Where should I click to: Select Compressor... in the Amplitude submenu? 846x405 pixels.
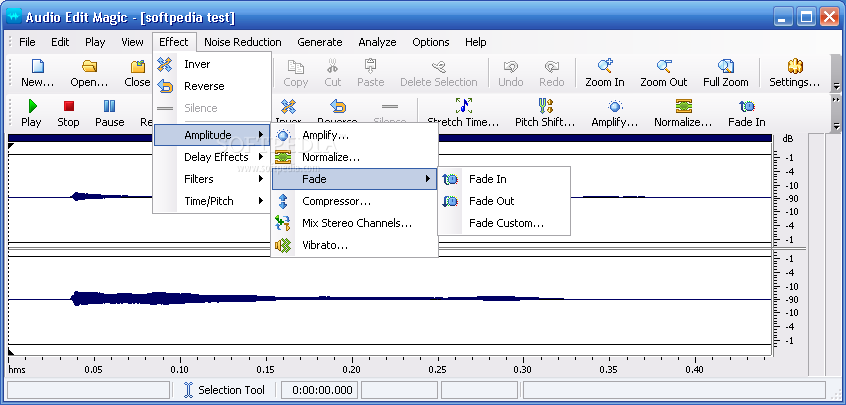click(x=354, y=201)
